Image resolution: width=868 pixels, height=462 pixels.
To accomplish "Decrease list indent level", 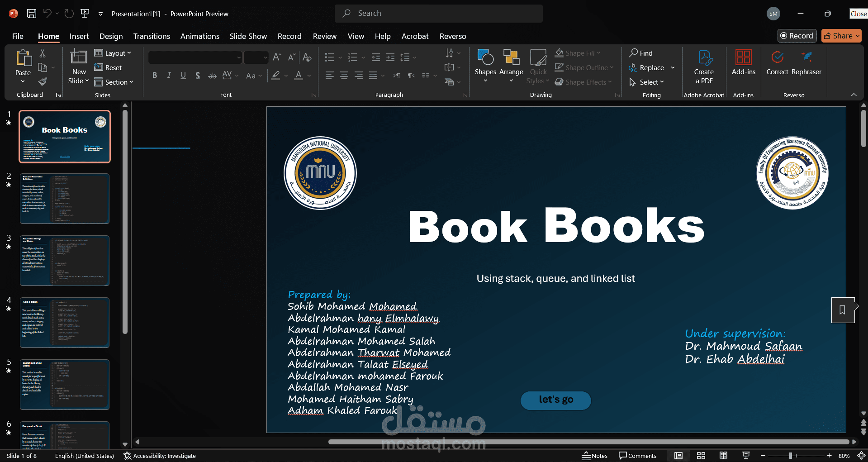I will pos(376,57).
